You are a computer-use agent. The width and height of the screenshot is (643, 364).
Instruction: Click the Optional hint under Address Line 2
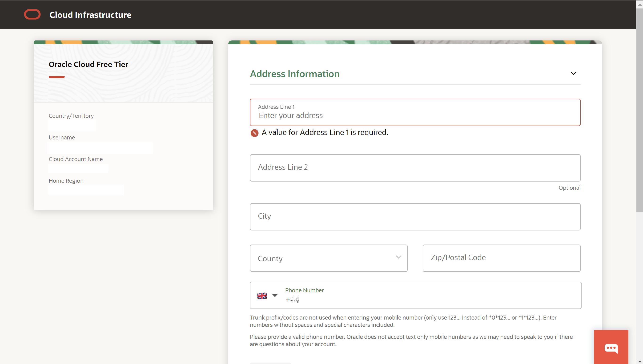tap(569, 188)
